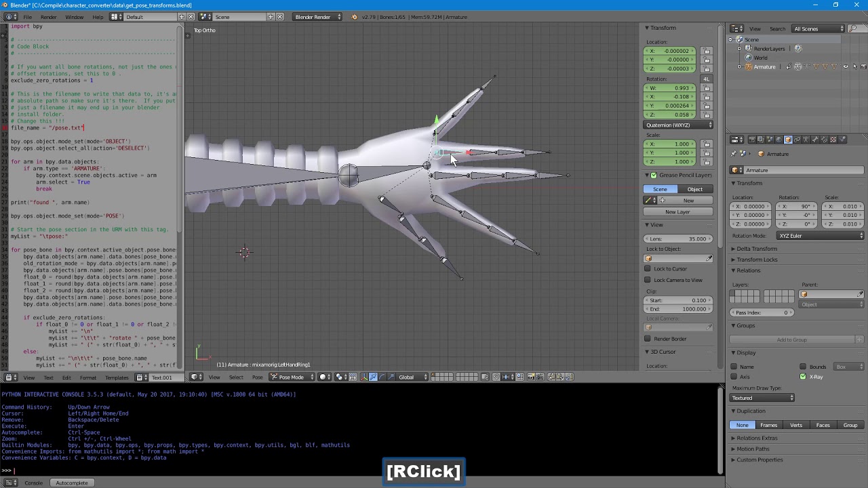868x488 pixels.
Task: Click the Object grease pencil source button
Action: pos(695,189)
